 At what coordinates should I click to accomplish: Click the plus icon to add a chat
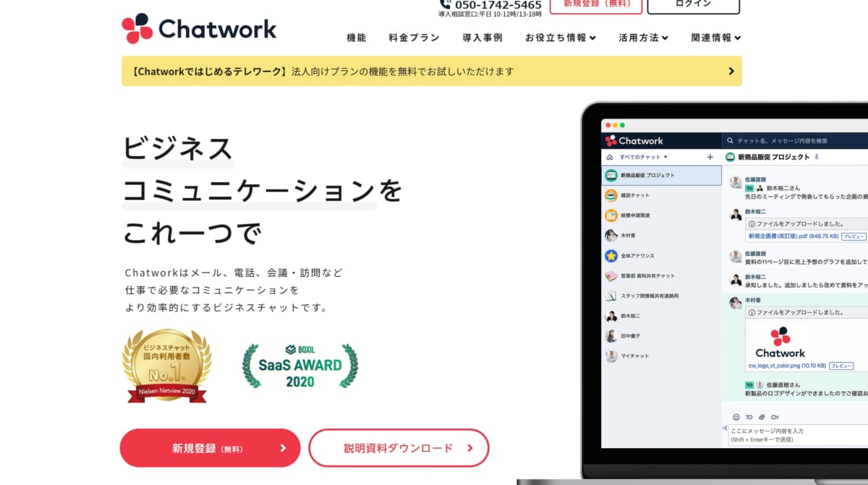pos(710,157)
